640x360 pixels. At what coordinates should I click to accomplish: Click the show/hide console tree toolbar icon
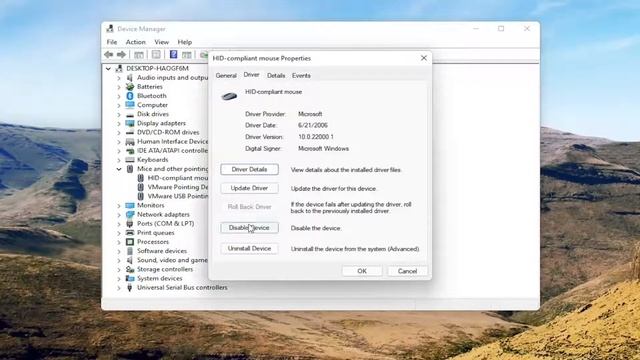pos(139,54)
